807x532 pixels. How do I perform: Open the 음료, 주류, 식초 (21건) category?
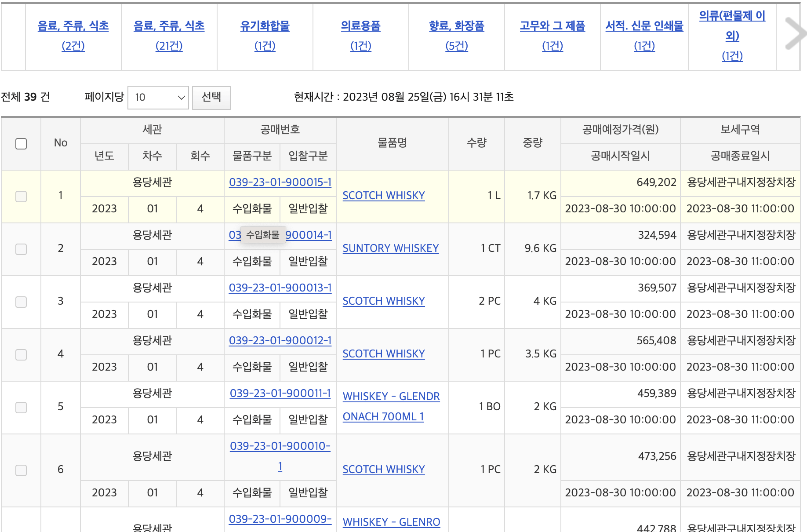click(169, 36)
